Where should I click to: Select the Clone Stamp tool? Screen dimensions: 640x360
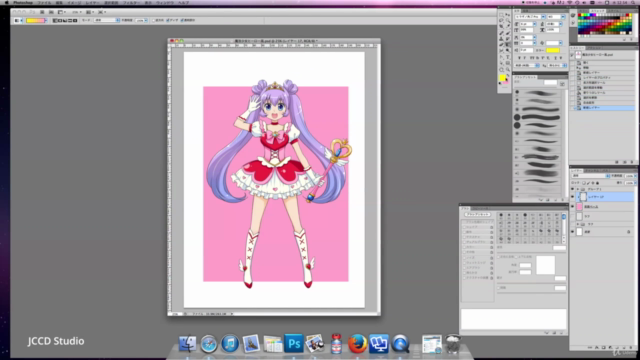click(x=501, y=38)
